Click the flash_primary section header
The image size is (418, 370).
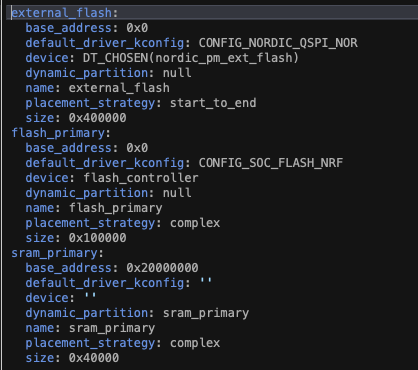(x=58, y=133)
